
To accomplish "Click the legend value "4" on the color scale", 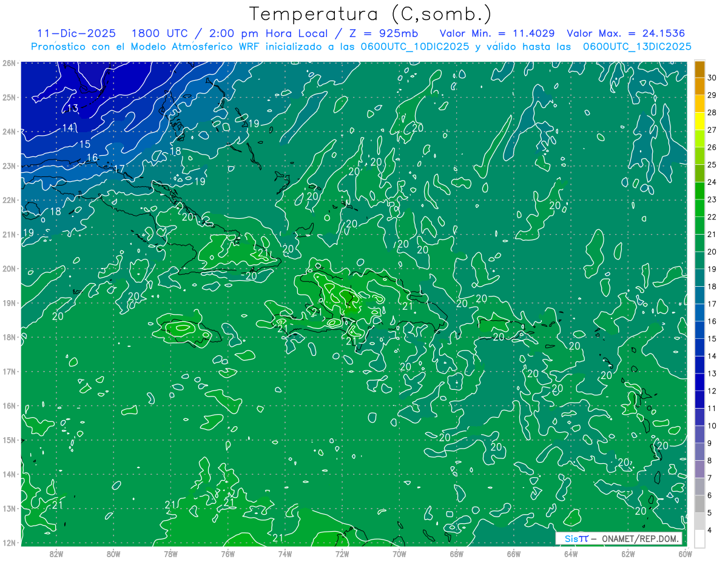I will point(710,530).
